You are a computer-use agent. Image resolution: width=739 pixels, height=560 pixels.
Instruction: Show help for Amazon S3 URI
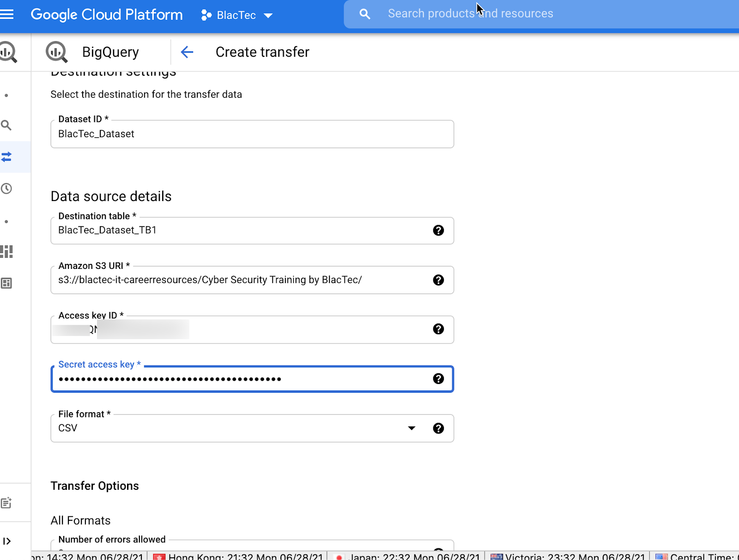(438, 280)
